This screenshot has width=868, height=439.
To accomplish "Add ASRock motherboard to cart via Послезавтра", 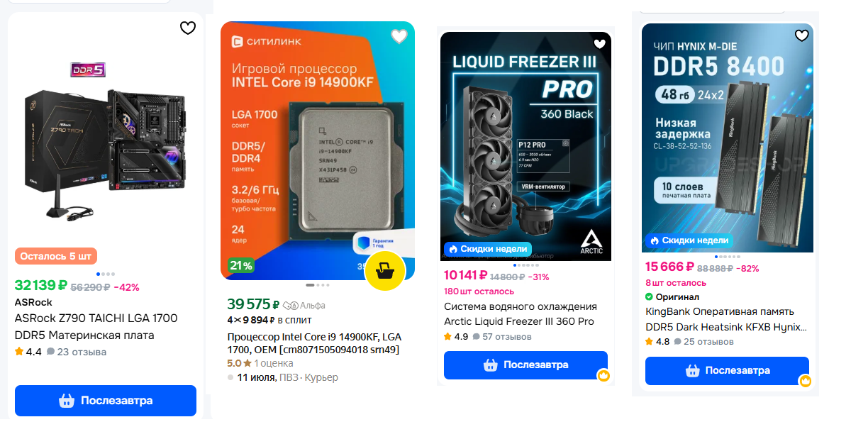I will [106, 401].
